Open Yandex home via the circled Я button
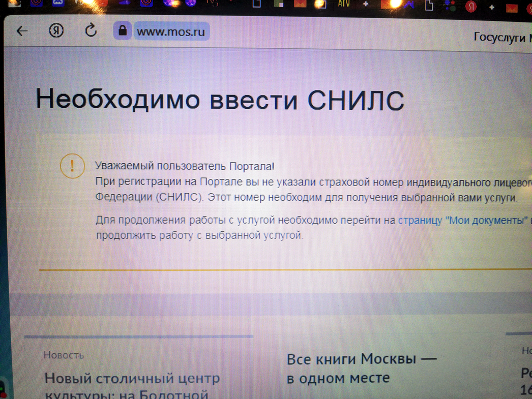Viewport: 532px width, 399px height. [56, 31]
